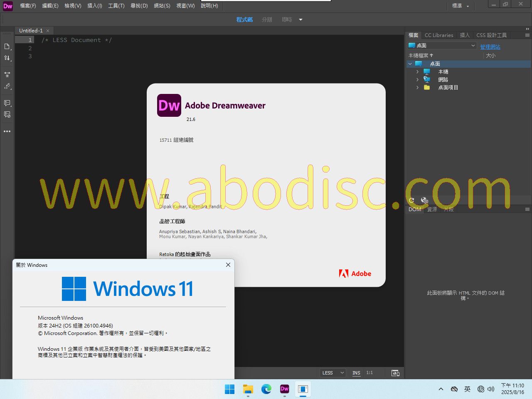Screen dimensions: 532x399
Task: Switch to 即時 view
Action: pyautogui.click(x=287, y=20)
